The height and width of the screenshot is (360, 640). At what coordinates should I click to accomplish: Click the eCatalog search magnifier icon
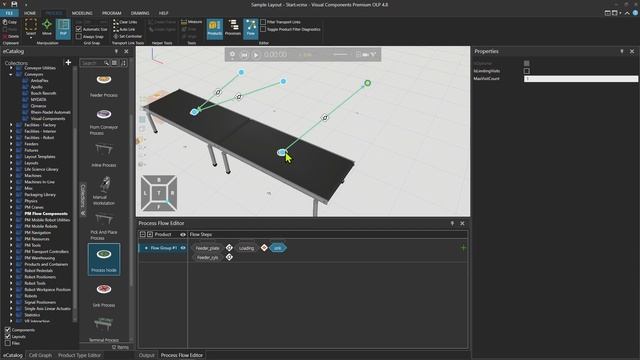coord(107,63)
